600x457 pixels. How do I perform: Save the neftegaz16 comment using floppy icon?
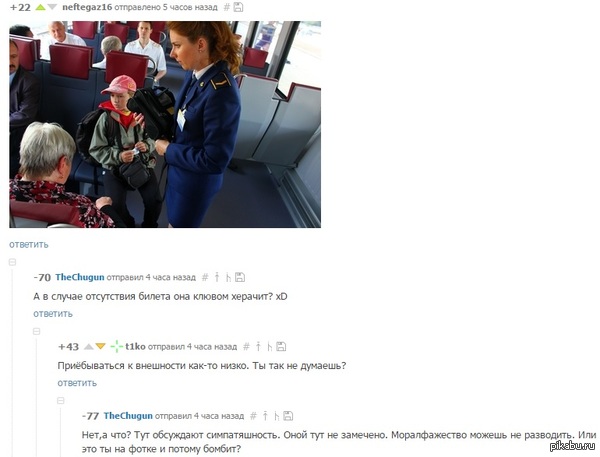[x=238, y=7]
